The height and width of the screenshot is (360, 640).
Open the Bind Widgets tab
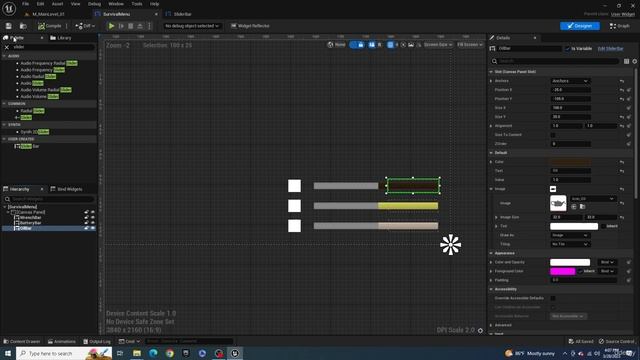click(66, 189)
